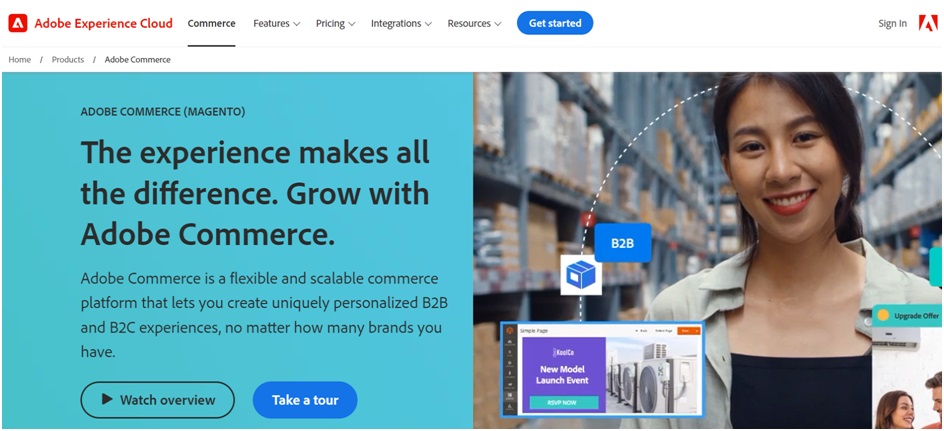Expand the Integrations menu
Viewport: 944px width, 431px height.
click(x=401, y=23)
